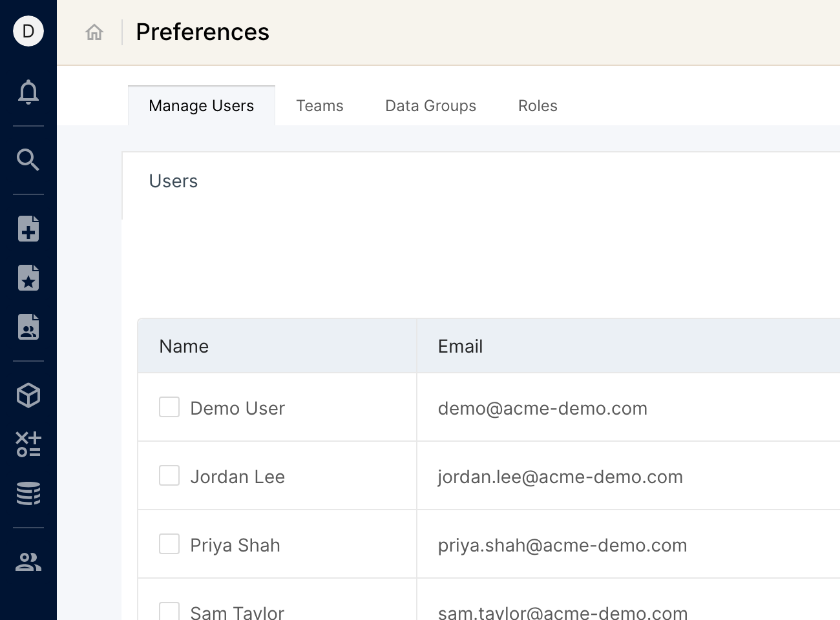Click the name Sam Taylor
The width and height of the screenshot is (840, 620).
point(237,612)
